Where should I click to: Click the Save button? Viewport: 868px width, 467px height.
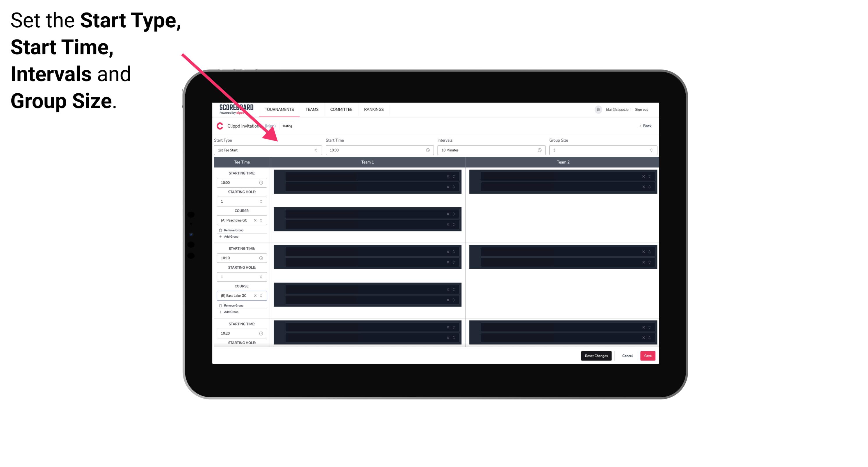pyautogui.click(x=648, y=355)
